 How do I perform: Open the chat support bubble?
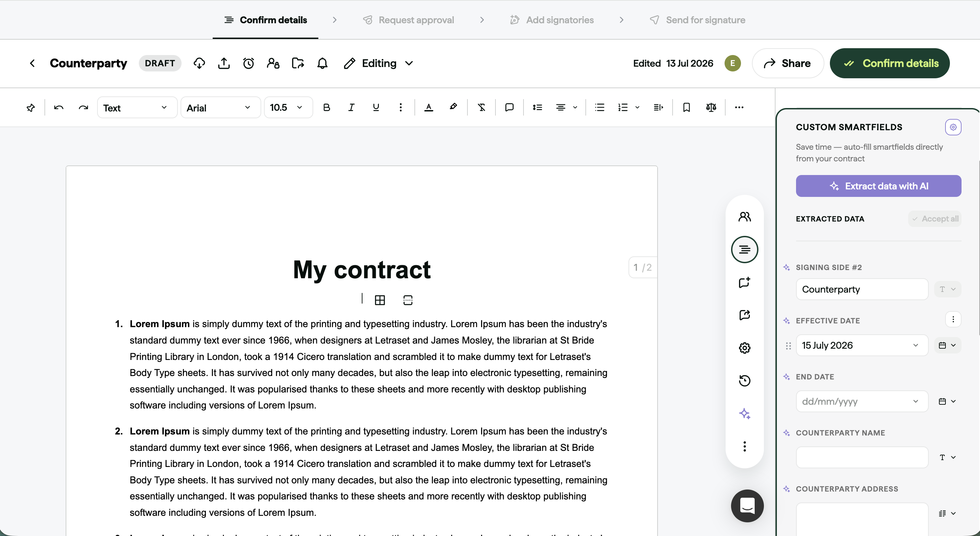pyautogui.click(x=747, y=506)
